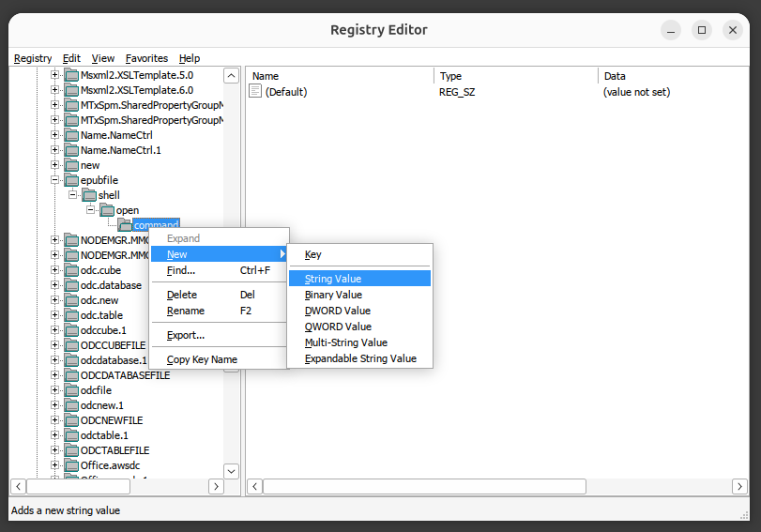Expand the odc.cube tree node
This screenshot has height=532, width=761.
tap(54, 270)
